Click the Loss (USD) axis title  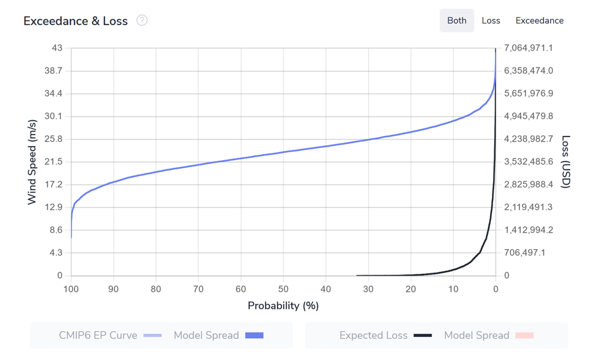(x=566, y=162)
